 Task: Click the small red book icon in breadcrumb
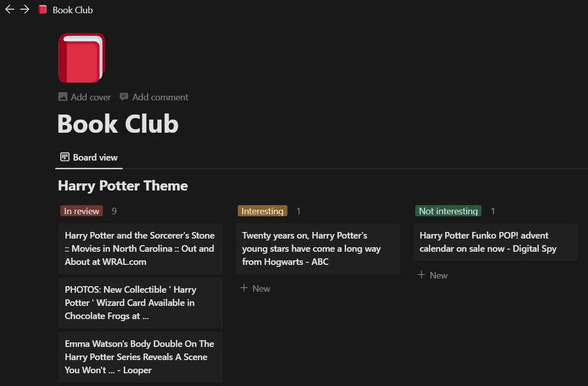(42, 10)
